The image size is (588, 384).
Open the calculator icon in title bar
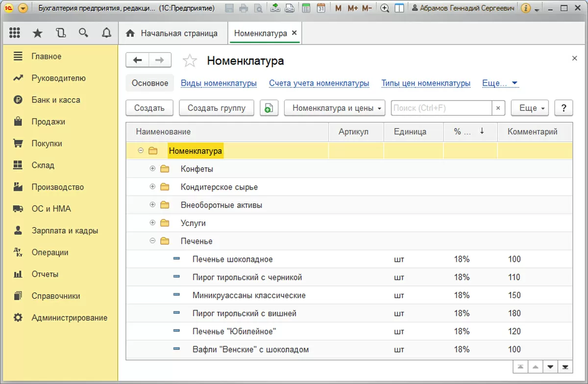tap(306, 8)
